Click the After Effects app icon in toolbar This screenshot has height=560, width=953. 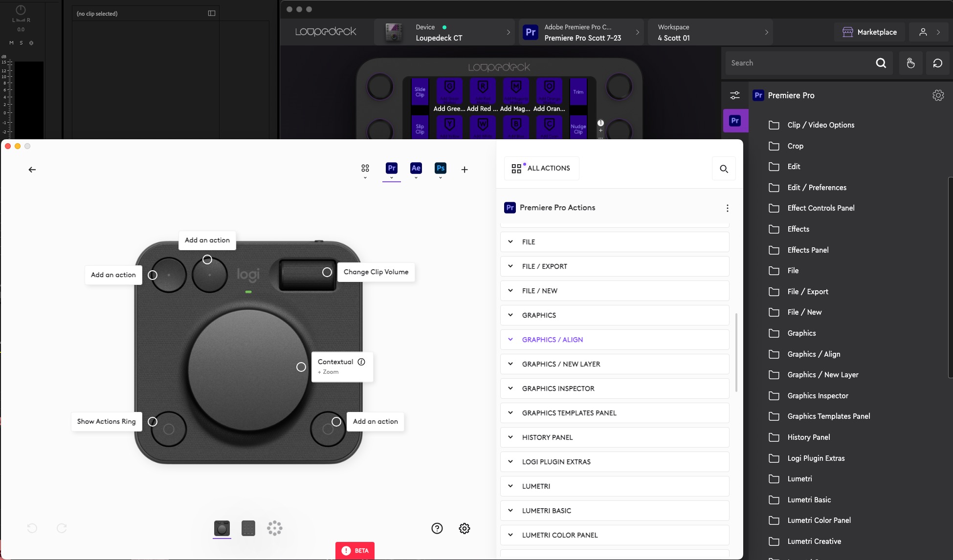416,168
